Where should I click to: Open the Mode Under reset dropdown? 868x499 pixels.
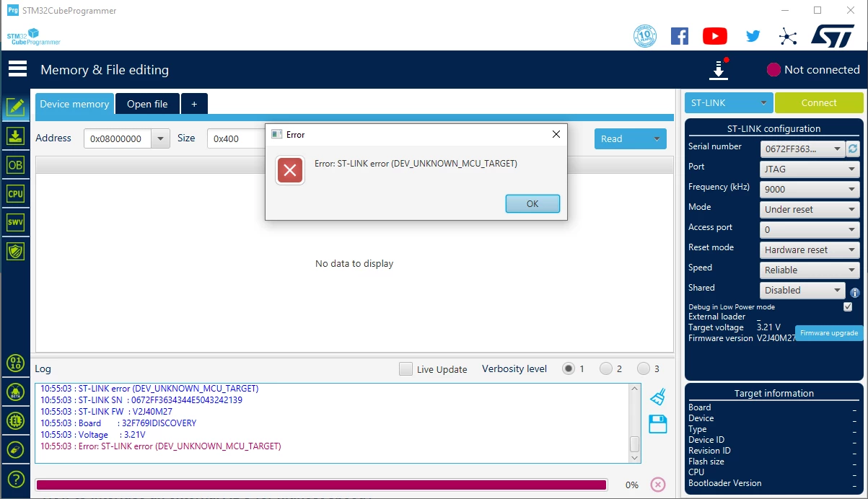pos(810,209)
